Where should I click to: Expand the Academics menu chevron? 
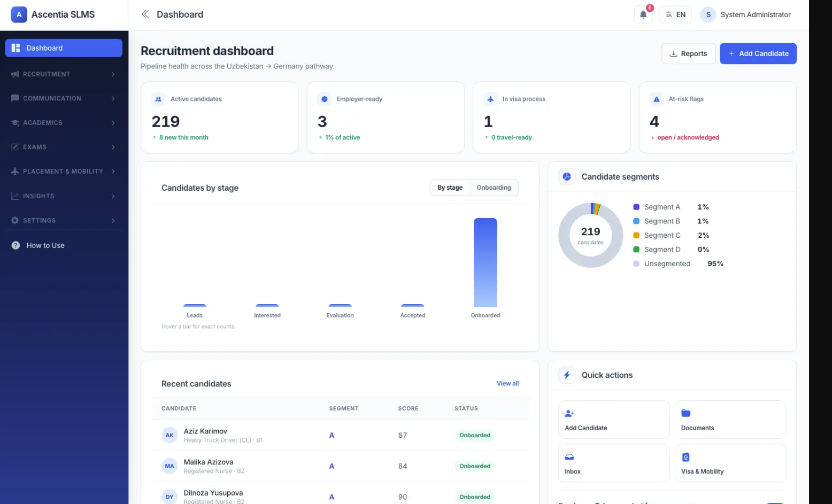point(113,123)
